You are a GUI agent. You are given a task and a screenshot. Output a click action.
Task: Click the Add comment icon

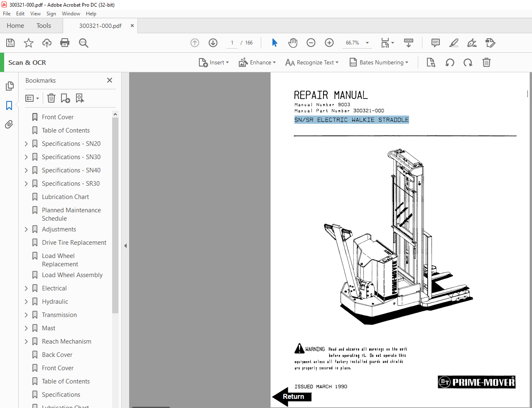coord(436,43)
